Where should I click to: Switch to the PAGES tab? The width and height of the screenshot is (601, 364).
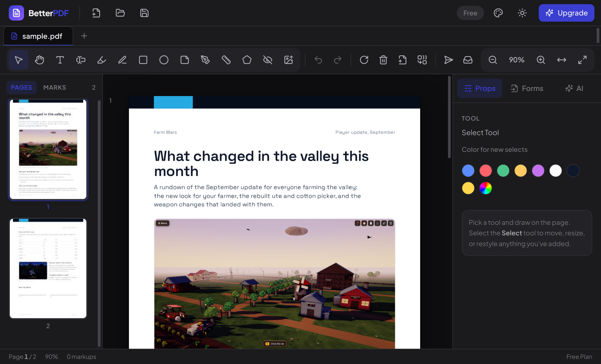coord(21,87)
